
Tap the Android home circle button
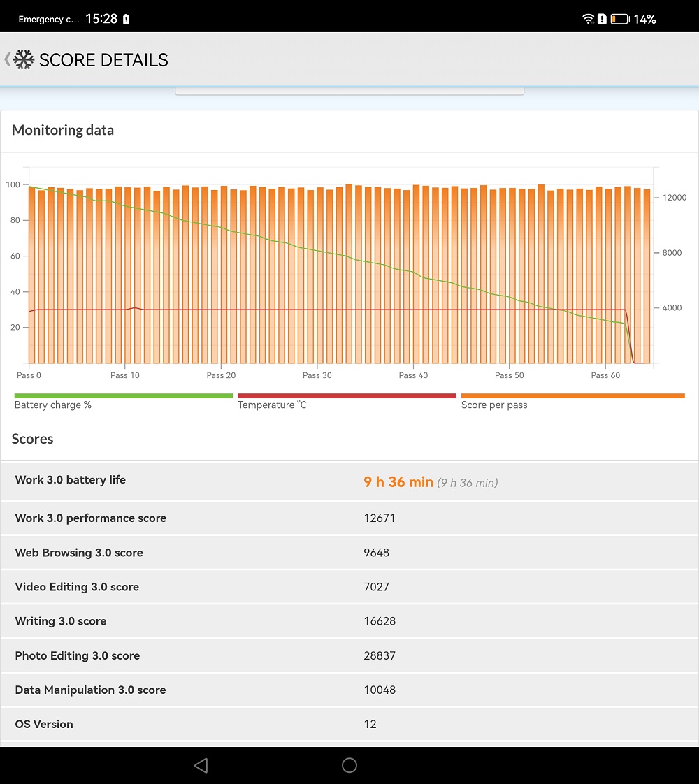click(349, 765)
